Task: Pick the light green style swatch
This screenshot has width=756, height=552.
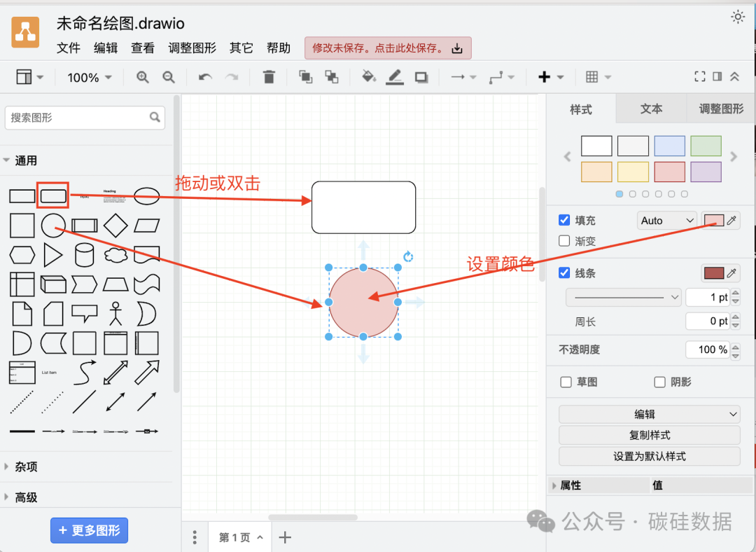Action: point(706,146)
